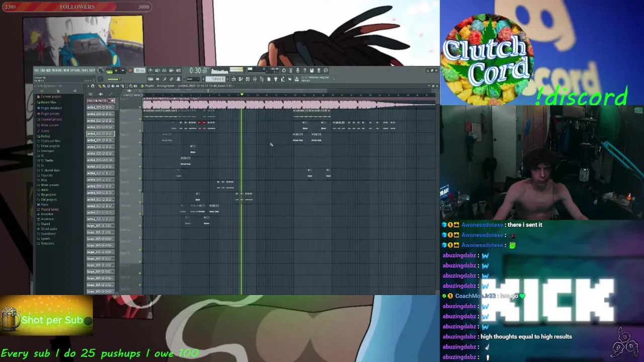Screen dimensions: 644x362
Task: Mute Track 2 using its green switch
Action: coord(140,119)
